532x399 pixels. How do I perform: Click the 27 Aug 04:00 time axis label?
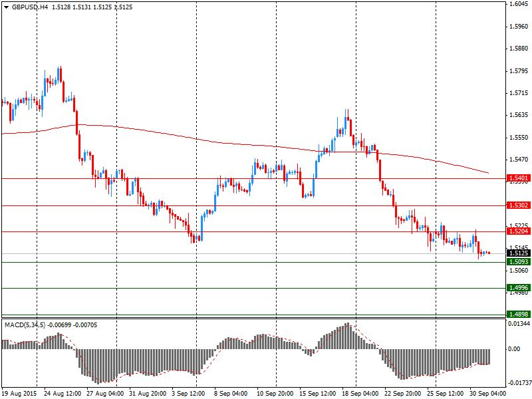pyautogui.click(x=105, y=394)
